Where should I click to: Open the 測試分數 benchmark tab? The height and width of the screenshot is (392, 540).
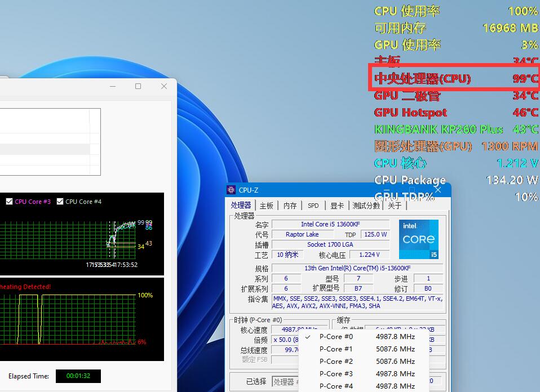point(366,206)
